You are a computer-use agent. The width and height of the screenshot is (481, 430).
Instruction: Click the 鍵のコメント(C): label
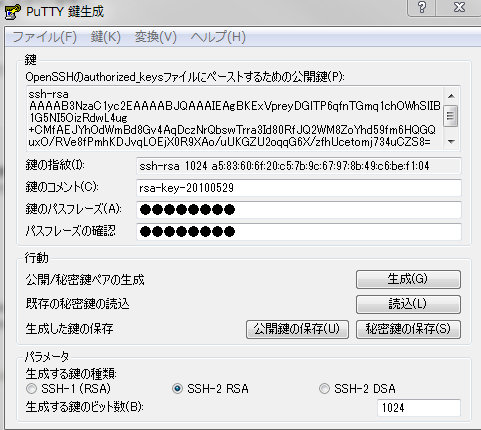tap(62, 187)
